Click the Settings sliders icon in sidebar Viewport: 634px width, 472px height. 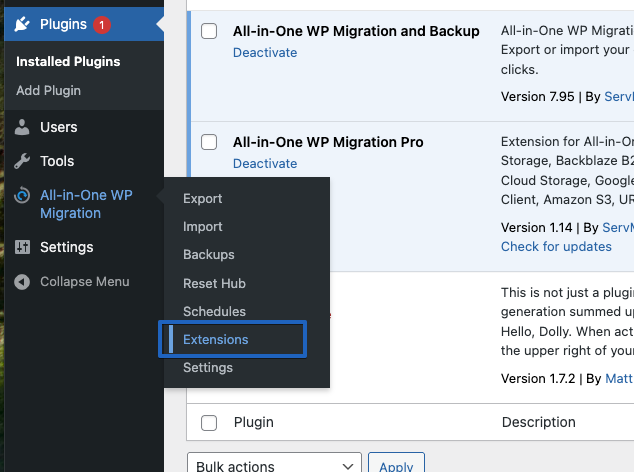(22, 247)
